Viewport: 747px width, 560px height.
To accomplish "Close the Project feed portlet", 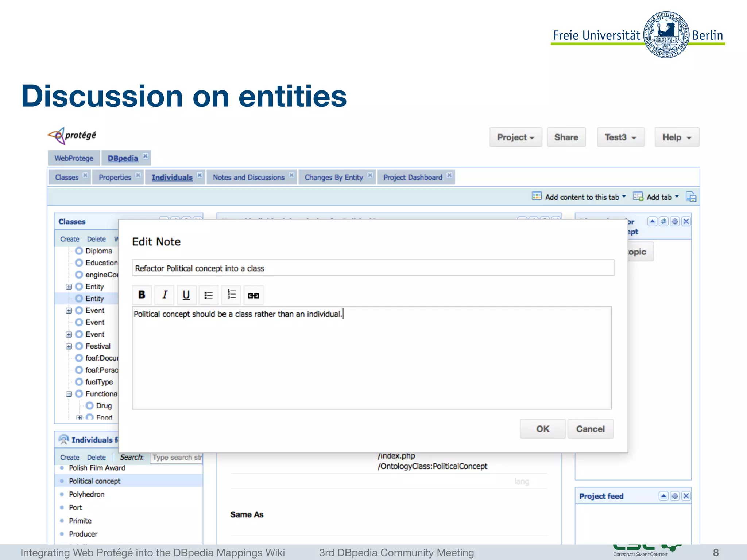I will 686,496.
